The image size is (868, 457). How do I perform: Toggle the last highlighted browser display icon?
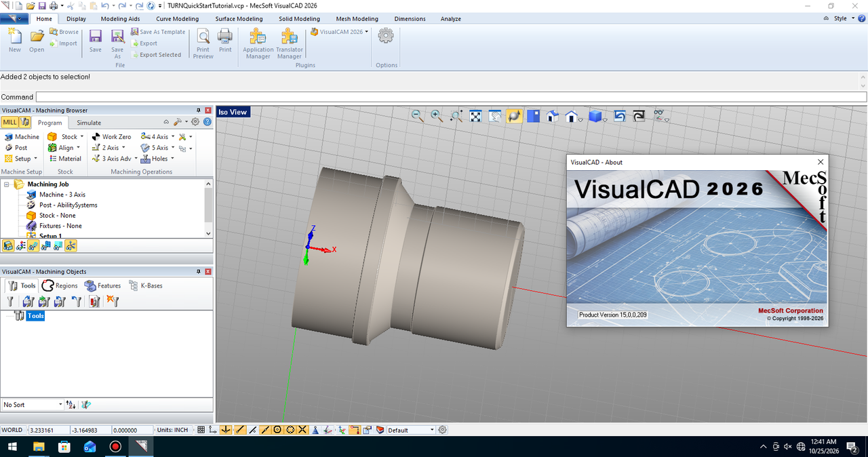coord(71,245)
